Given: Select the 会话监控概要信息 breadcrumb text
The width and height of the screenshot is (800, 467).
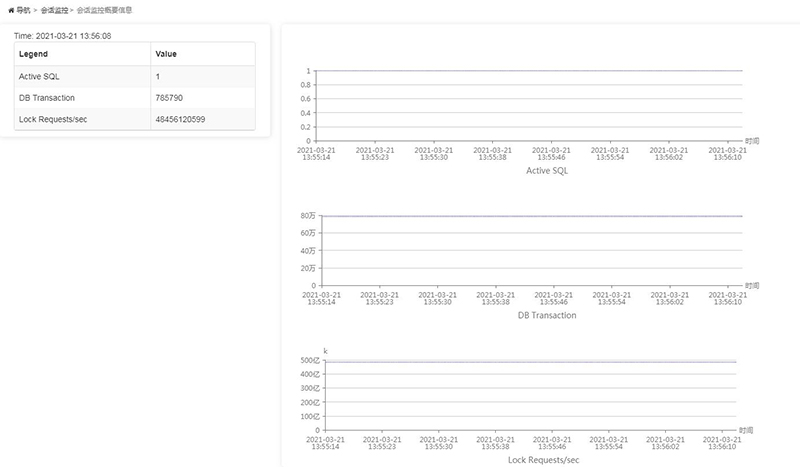Looking at the screenshot, I should pyautogui.click(x=104, y=10).
